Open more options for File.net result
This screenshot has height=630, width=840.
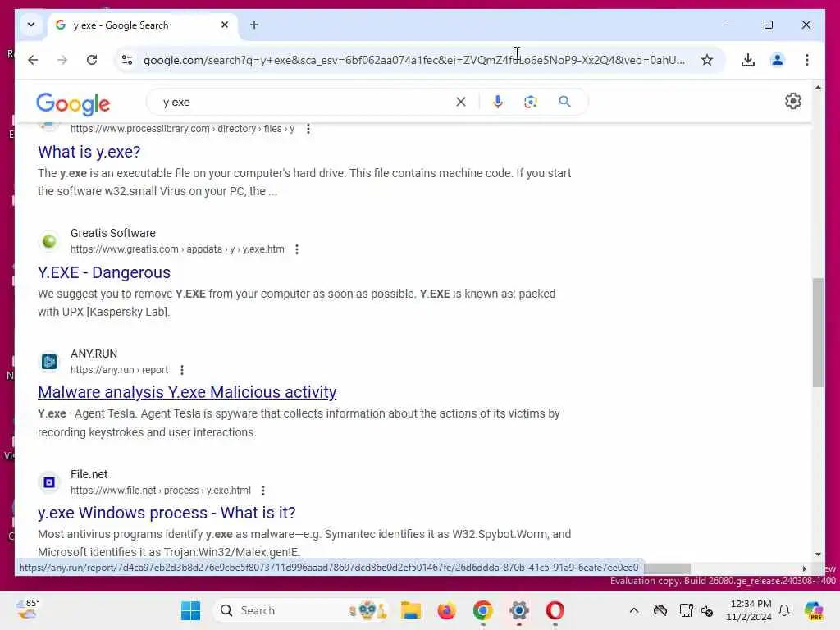263,491
